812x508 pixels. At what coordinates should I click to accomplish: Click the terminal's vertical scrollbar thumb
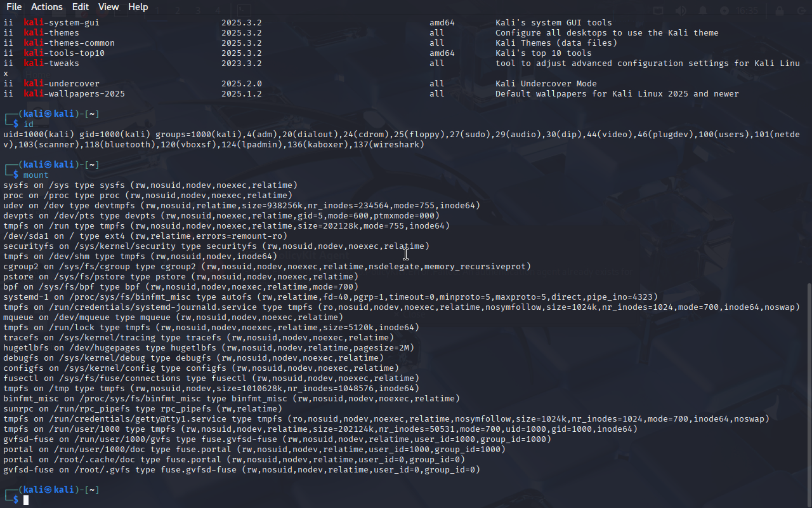click(808, 395)
